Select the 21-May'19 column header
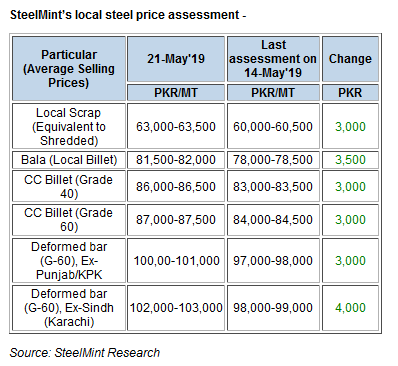The image size is (398, 366). tap(176, 59)
